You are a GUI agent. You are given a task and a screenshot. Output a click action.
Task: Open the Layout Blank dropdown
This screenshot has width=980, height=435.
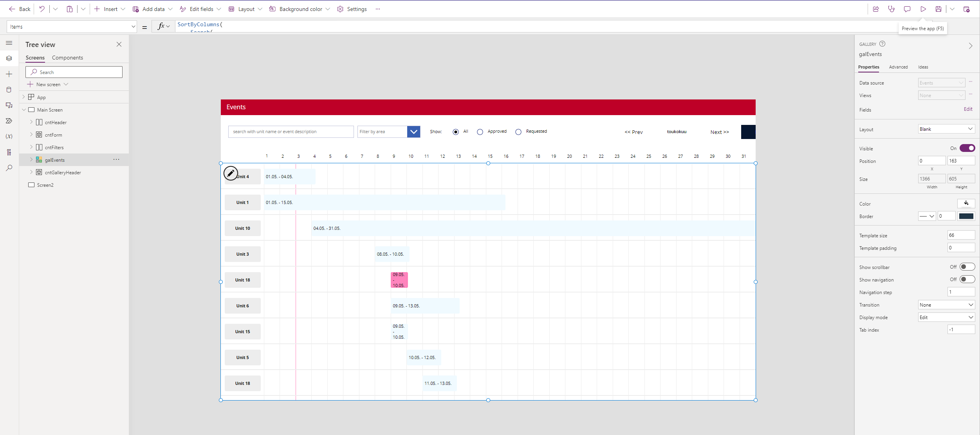(946, 129)
